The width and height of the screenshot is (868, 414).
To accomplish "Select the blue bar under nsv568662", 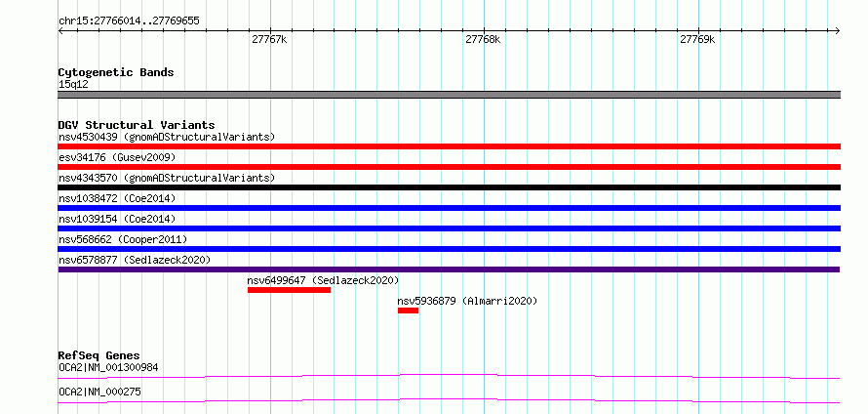I will click(x=449, y=249).
